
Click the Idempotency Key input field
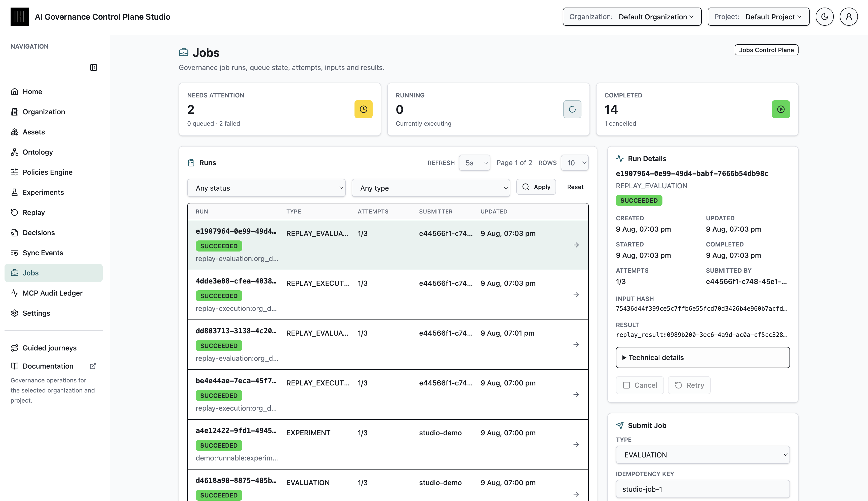tap(703, 489)
